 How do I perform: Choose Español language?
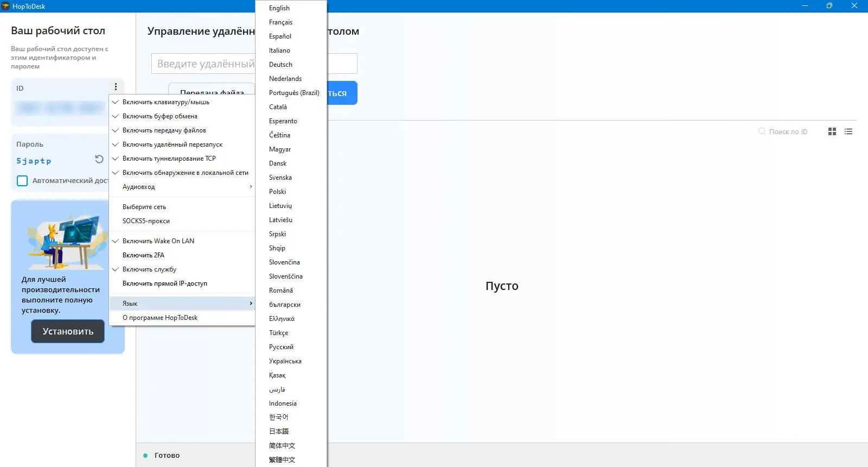coord(291,36)
